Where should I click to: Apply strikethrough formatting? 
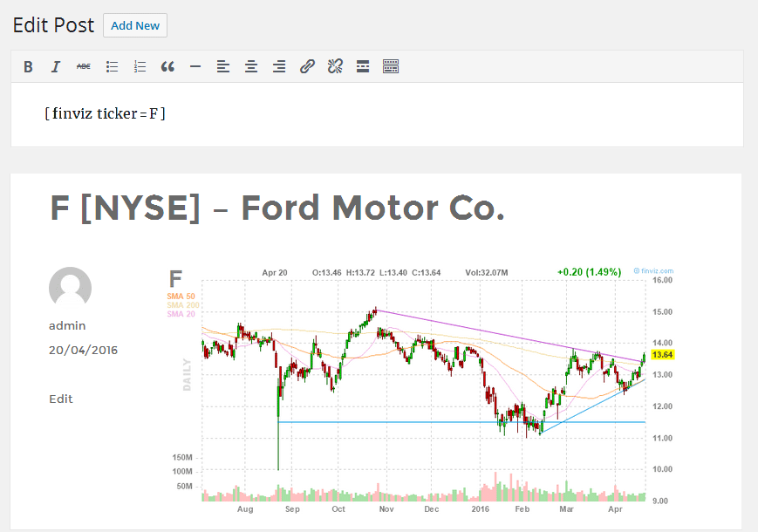tap(84, 66)
